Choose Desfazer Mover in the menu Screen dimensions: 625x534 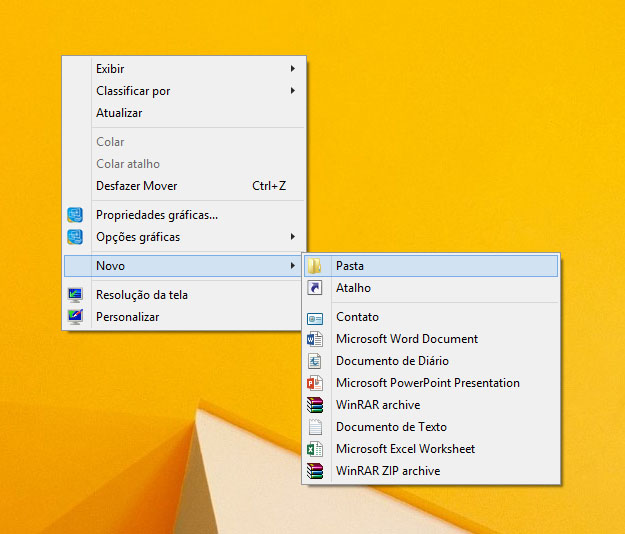pos(136,186)
